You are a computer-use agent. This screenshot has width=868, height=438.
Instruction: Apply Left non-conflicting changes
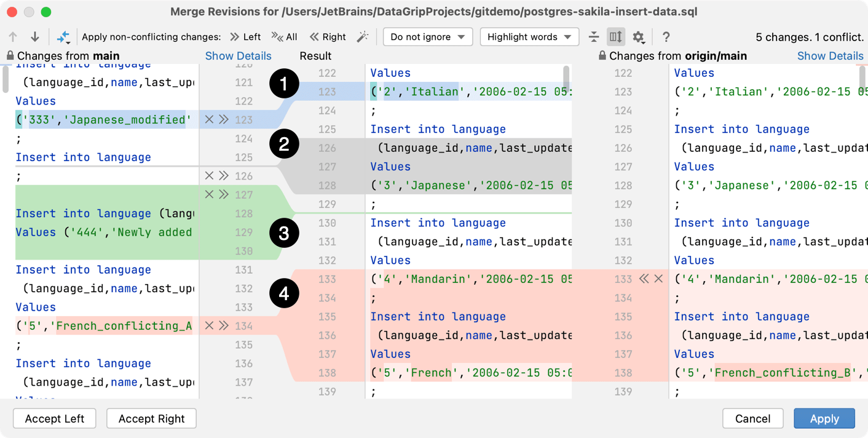pyautogui.click(x=245, y=36)
